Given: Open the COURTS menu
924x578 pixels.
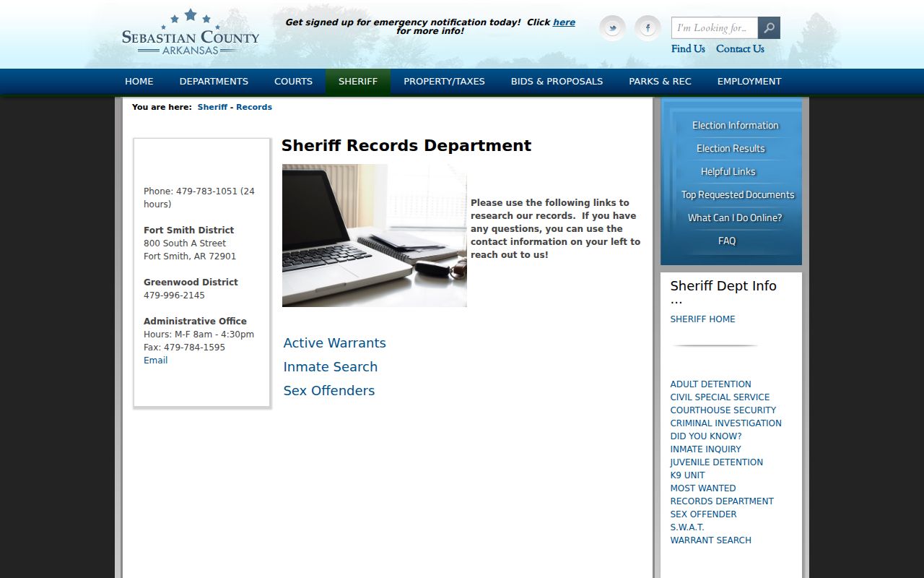Looking at the screenshot, I should click(x=293, y=82).
